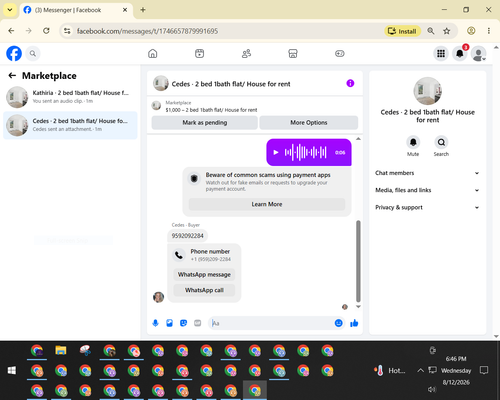
Task: Search in conversation using the right panel Search icon
Action: click(441, 142)
